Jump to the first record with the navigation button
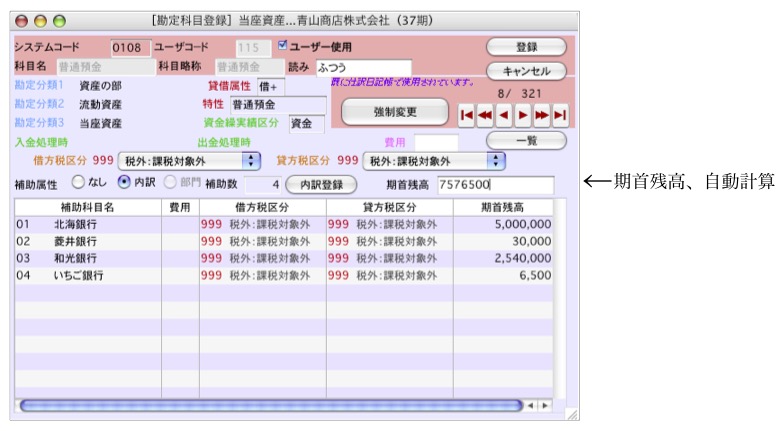782x431 pixels. pos(466,115)
